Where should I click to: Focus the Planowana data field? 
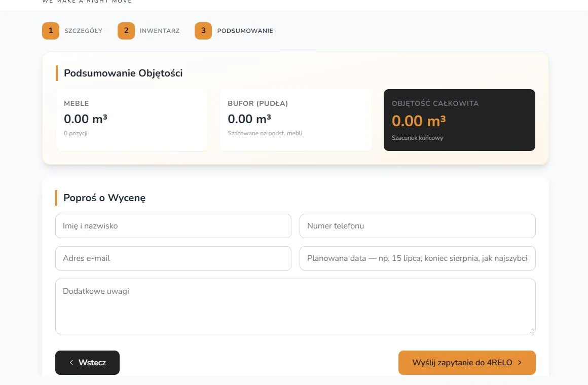pyautogui.click(x=417, y=258)
